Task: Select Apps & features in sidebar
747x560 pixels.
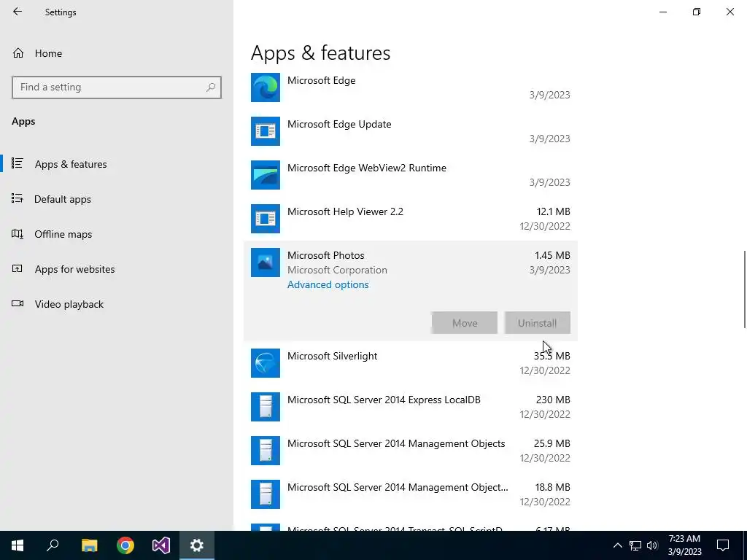Action: (71, 164)
